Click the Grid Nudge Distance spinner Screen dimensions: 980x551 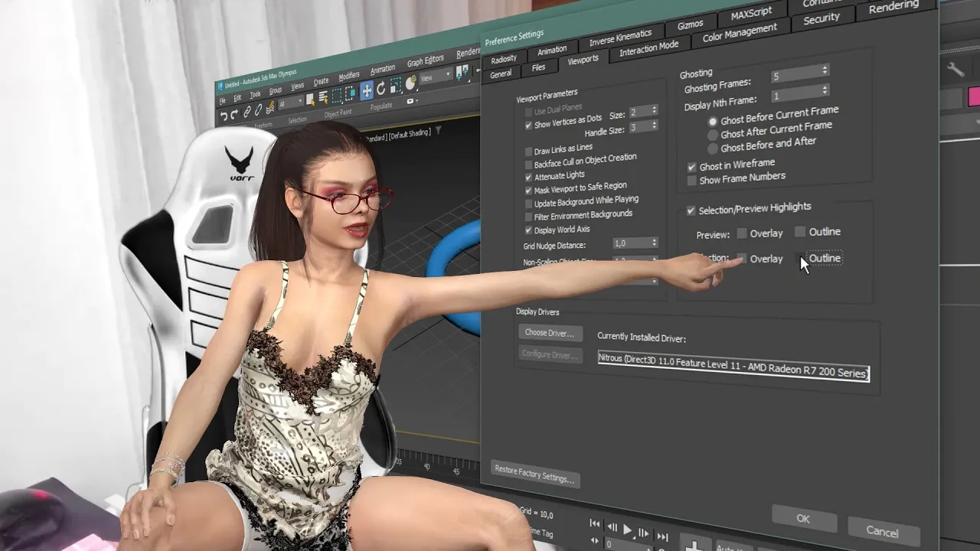point(654,243)
